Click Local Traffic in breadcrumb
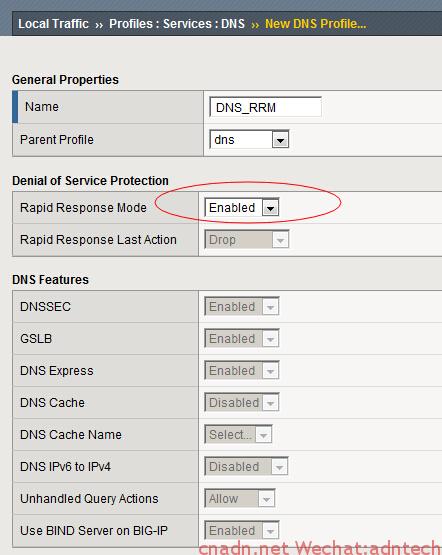 53,24
